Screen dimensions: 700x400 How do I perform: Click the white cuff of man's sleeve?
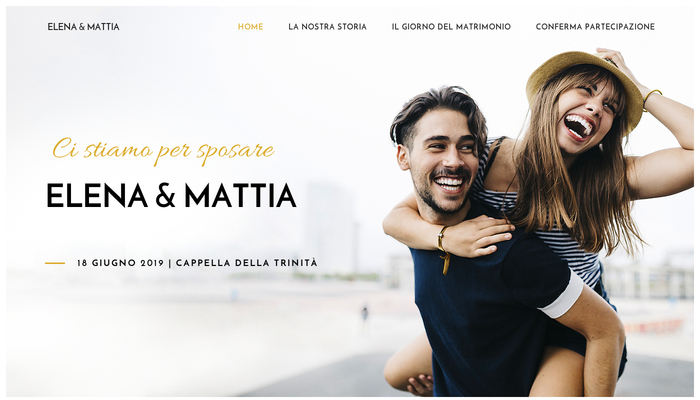click(x=563, y=296)
